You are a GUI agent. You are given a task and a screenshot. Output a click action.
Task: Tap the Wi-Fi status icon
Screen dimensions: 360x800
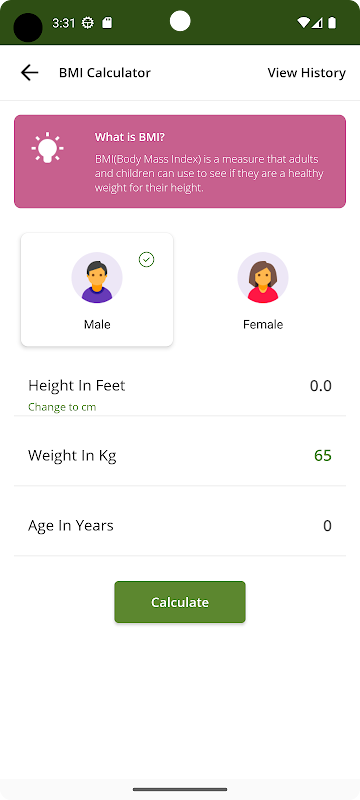(303, 22)
